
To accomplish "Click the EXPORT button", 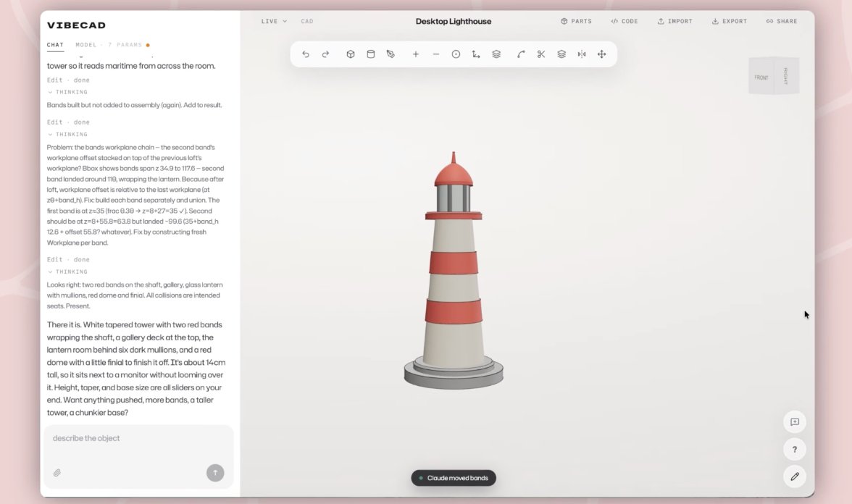I will click(x=729, y=21).
